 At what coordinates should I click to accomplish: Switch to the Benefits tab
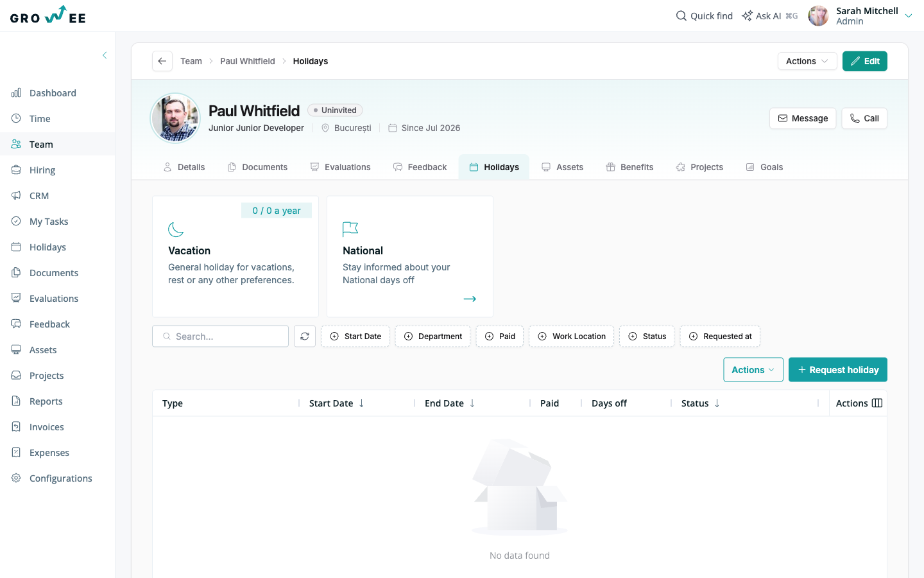(629, 167)
